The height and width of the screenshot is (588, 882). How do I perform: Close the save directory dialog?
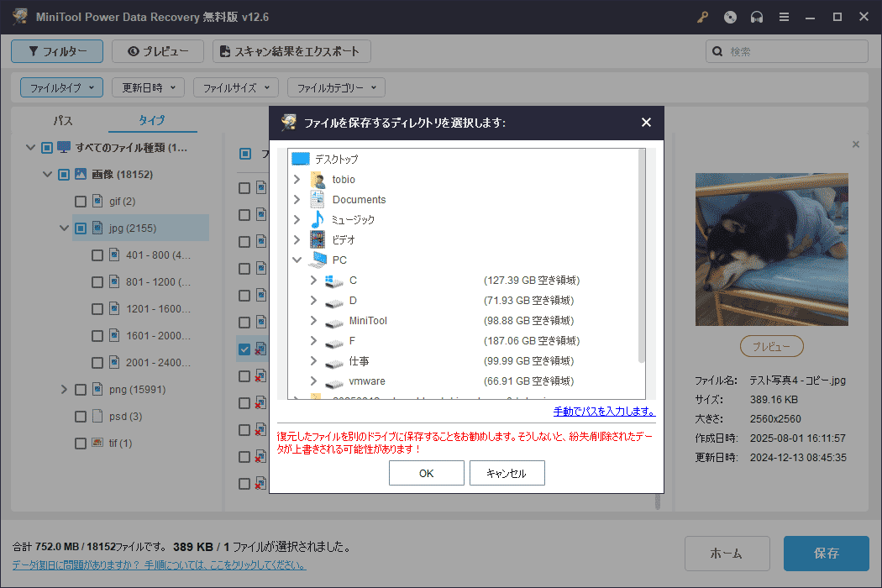(x=646, y=122)
